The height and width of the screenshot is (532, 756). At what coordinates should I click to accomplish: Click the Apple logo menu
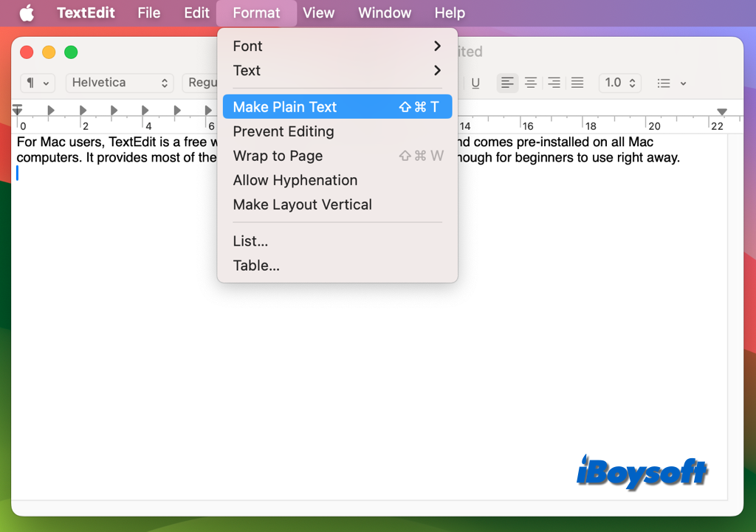point(27,13)
